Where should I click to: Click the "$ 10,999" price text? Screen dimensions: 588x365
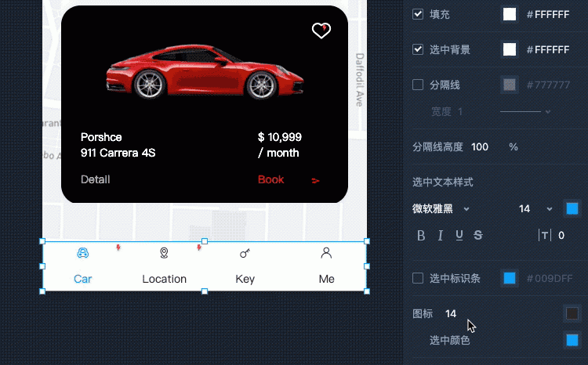click(280, 137)
